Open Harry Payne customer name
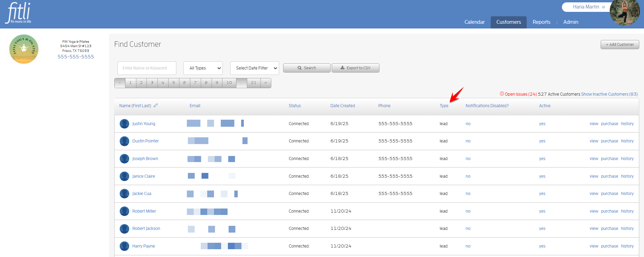Image resolution: width=644 pixels, height=257 pixels. point(143,246)
